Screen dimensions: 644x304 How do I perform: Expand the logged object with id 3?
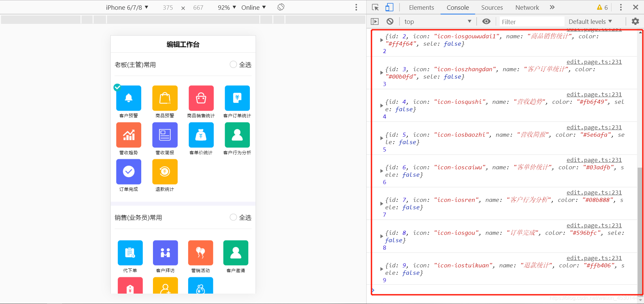[x=382, y=73]
